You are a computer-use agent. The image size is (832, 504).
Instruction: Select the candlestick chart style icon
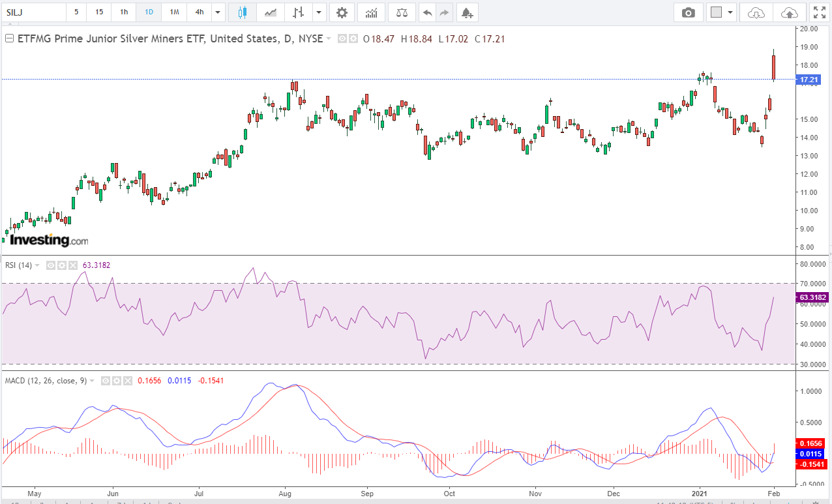243,12
